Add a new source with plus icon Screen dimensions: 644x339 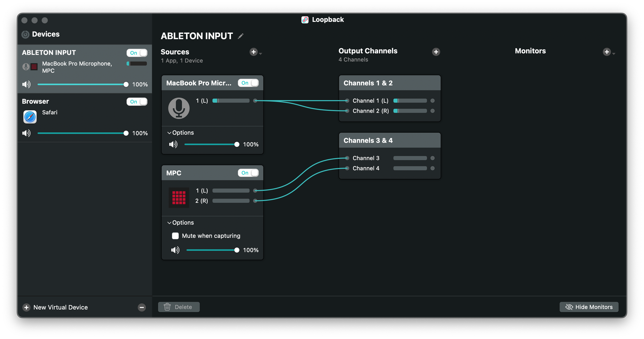(253, 52)
